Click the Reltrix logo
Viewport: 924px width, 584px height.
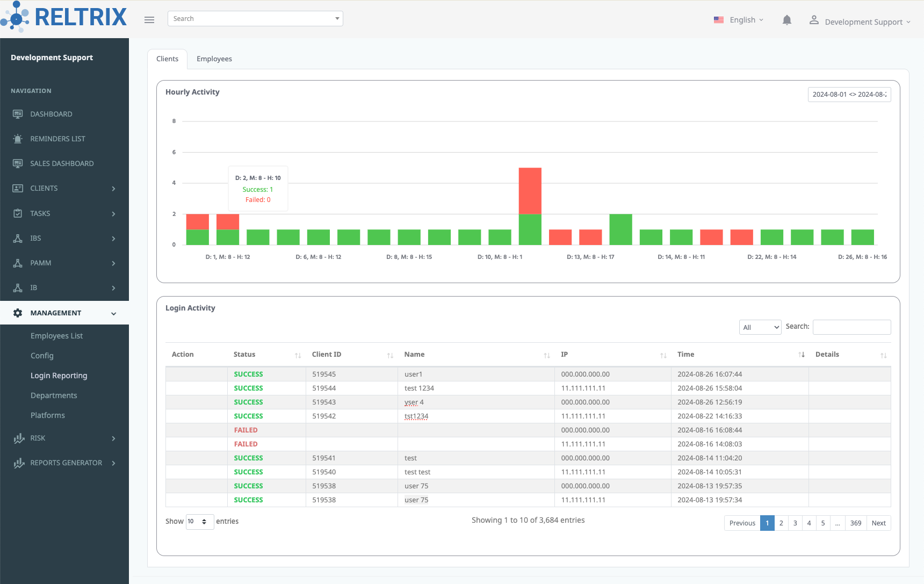pyautogui.click(x=64, y=17)
